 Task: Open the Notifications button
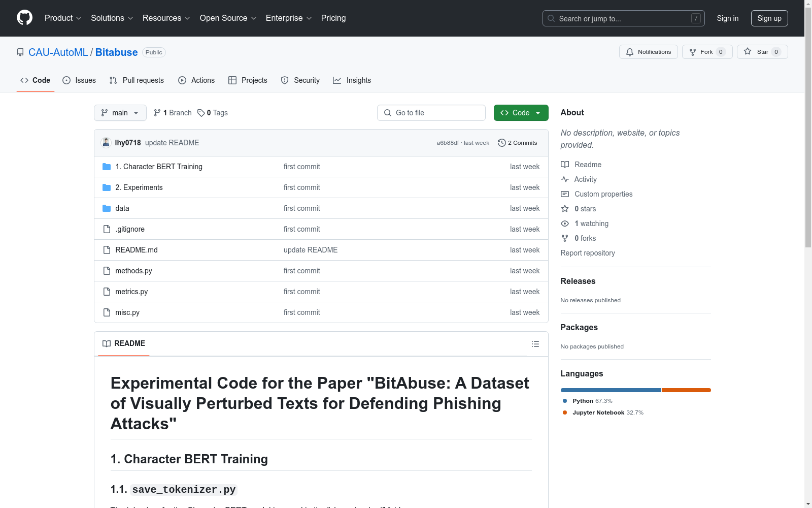[648, 52]
